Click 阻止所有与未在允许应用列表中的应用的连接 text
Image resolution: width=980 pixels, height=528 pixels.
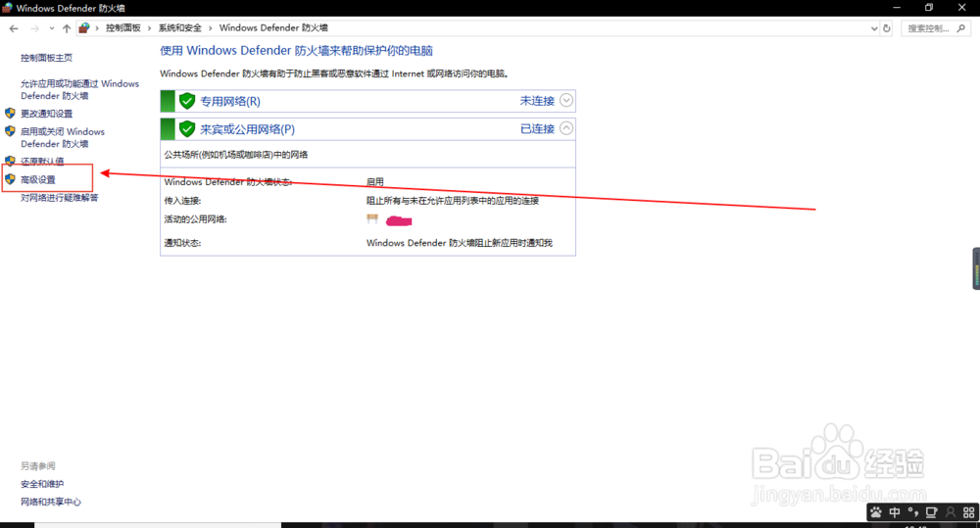point(453,201)
